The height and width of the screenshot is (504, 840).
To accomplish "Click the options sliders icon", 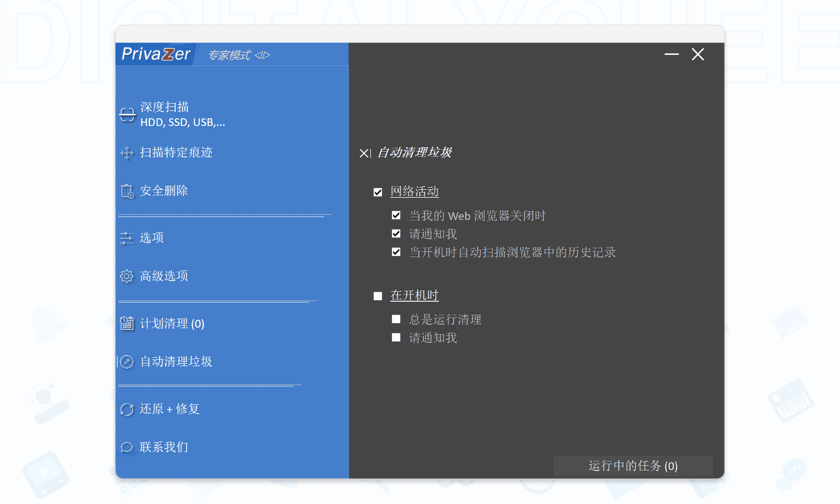I will tap(127, 238).
